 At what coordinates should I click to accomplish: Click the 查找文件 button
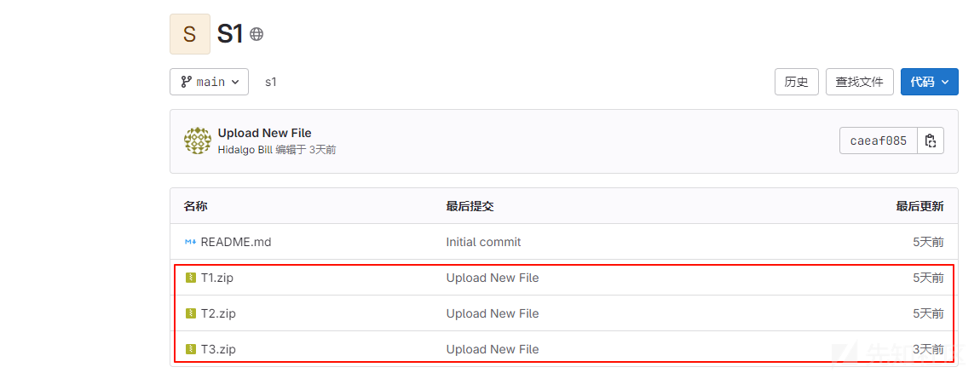coord(859,82)
